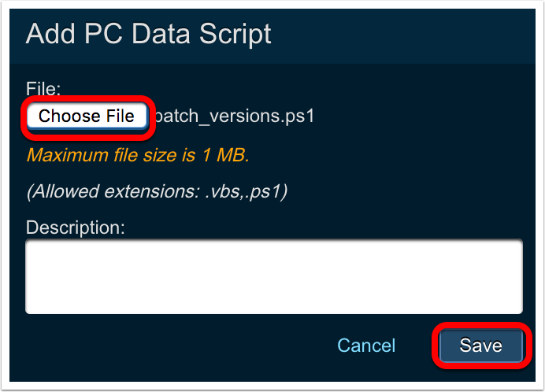The height and width of the screenshot is (392, 545).
Task: Click the orange 1 MB size limit text
Action: 138,154
